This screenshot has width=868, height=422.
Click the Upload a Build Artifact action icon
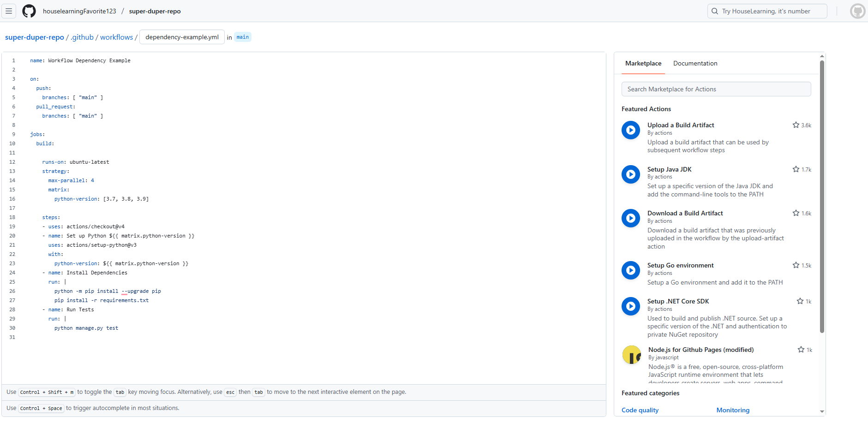tap(630, 130)
